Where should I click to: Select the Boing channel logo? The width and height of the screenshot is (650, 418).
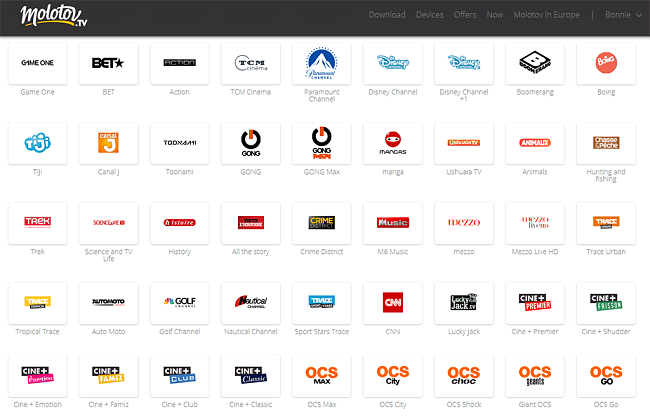tap(606, 63)
